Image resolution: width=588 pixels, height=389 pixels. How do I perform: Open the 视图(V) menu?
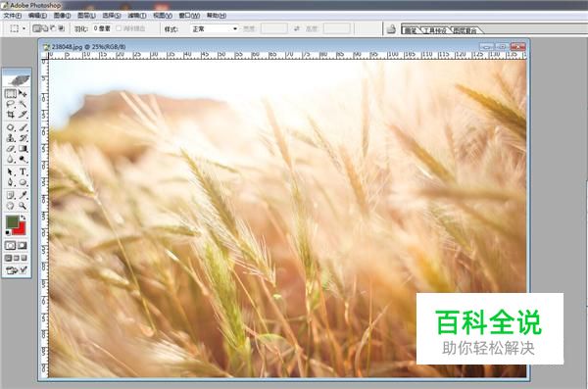click(163, 16)
